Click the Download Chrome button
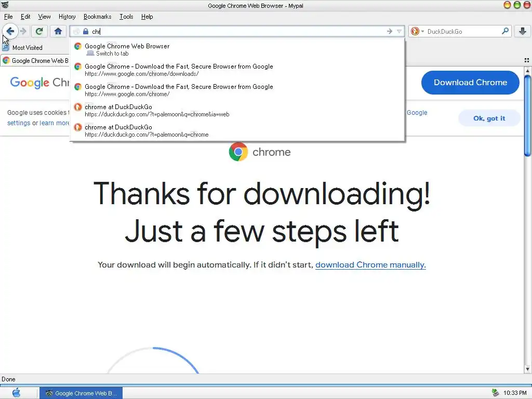 pyautogui.click(x=470, y=83)
